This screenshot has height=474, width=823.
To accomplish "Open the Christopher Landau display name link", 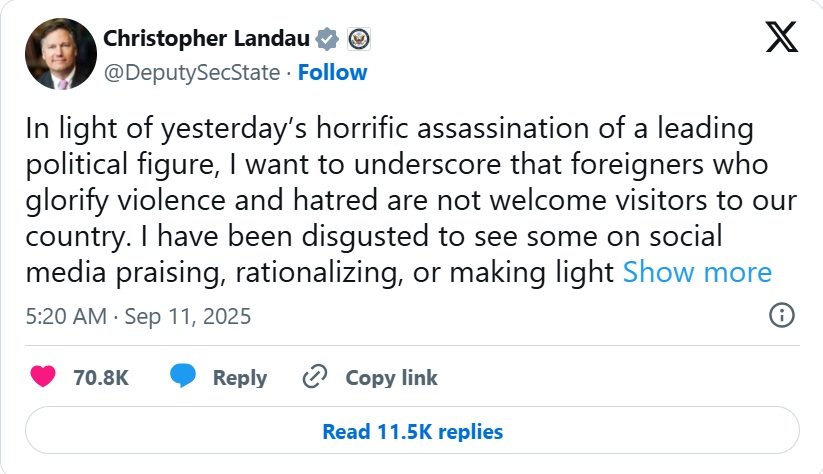I will point(206,40).
